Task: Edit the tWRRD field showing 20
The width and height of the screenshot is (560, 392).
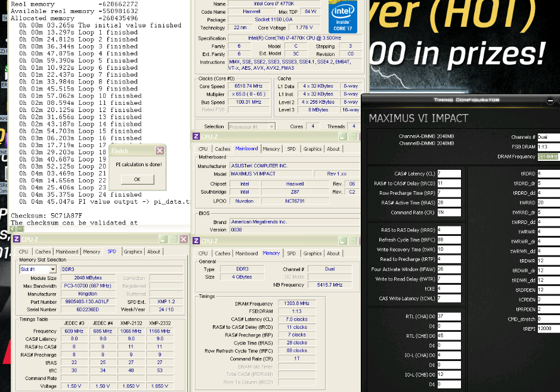Action: 549,203
